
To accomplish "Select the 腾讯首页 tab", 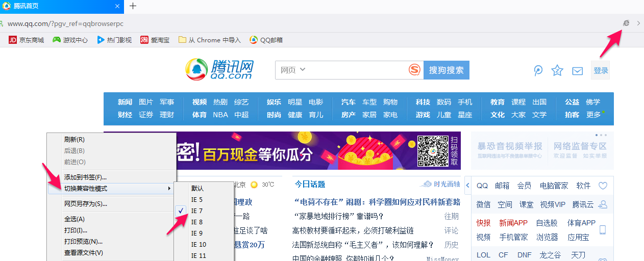I will 62,6.
